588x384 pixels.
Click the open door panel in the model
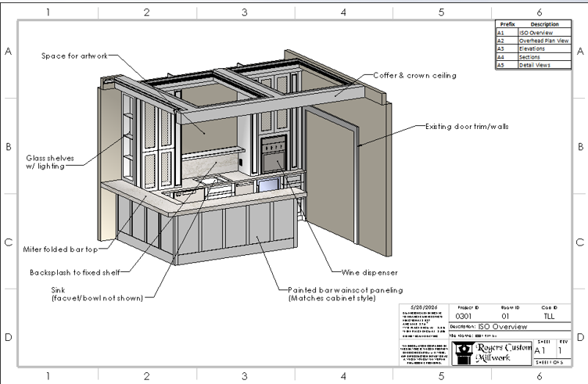[x=329, y=175]
